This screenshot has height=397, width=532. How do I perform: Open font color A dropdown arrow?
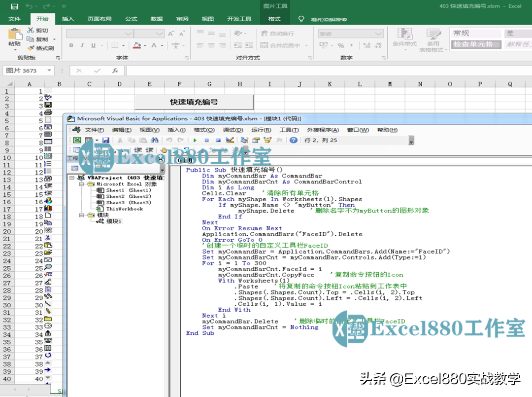click(x=162, y=45)
